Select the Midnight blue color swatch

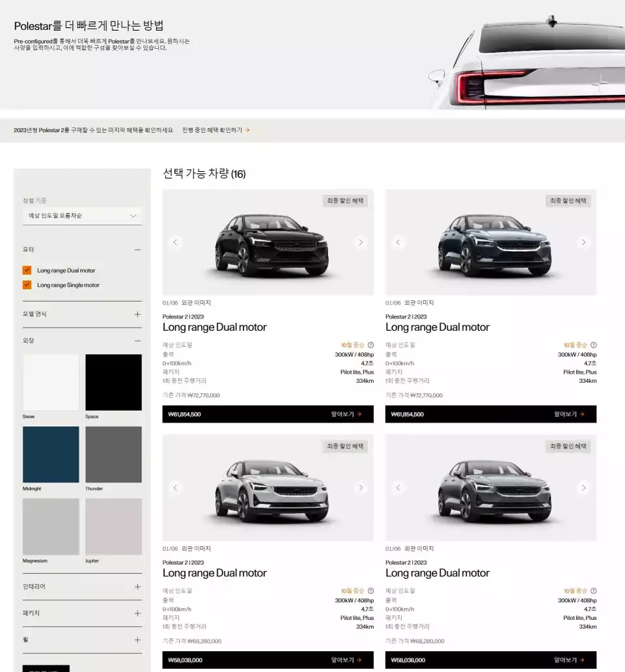click(51, 455)
